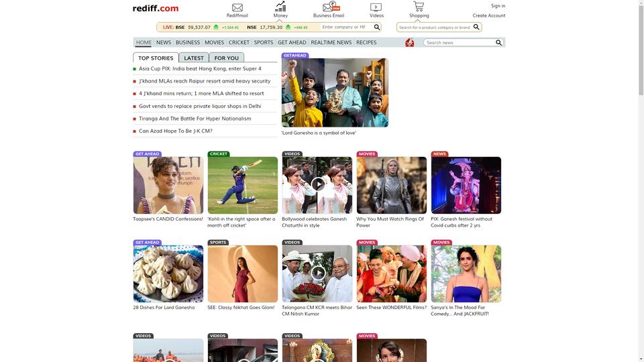Image resolution: width=644 pixels, height=362 pixels.
Task: Open Govt vends to replace liquor shops story
Action: coord(200,107)
